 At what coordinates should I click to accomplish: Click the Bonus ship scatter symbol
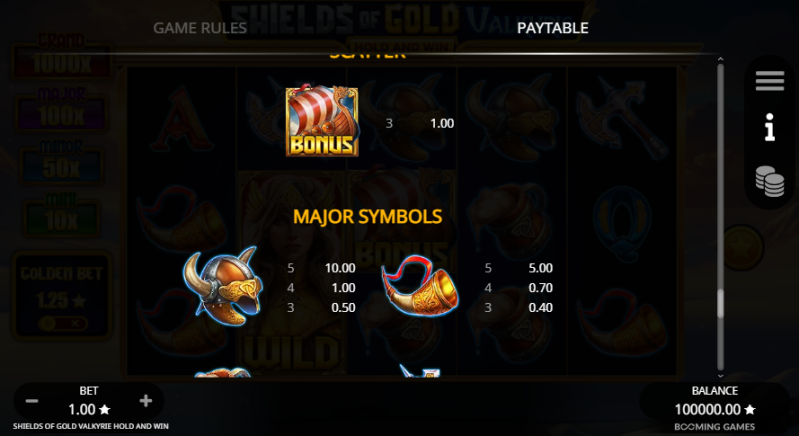coord(322,121)
